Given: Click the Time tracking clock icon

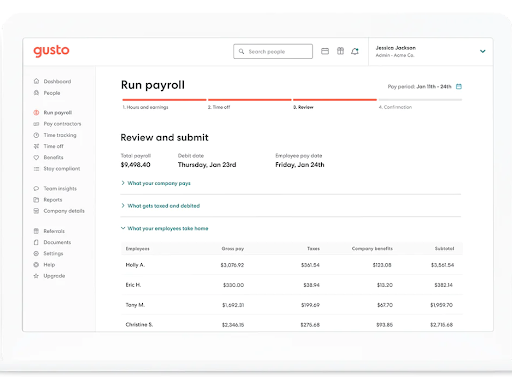Looking at the screenshot, I should 36,135.
